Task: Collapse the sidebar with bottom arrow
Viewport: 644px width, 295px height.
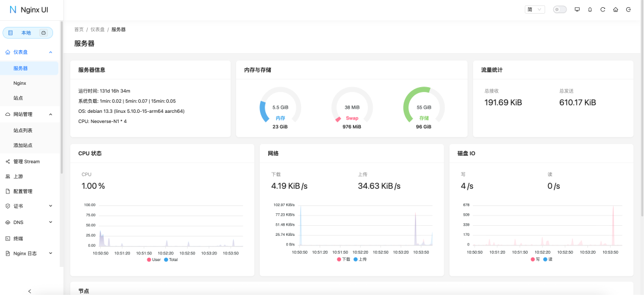Action: (x=30, y=291)
